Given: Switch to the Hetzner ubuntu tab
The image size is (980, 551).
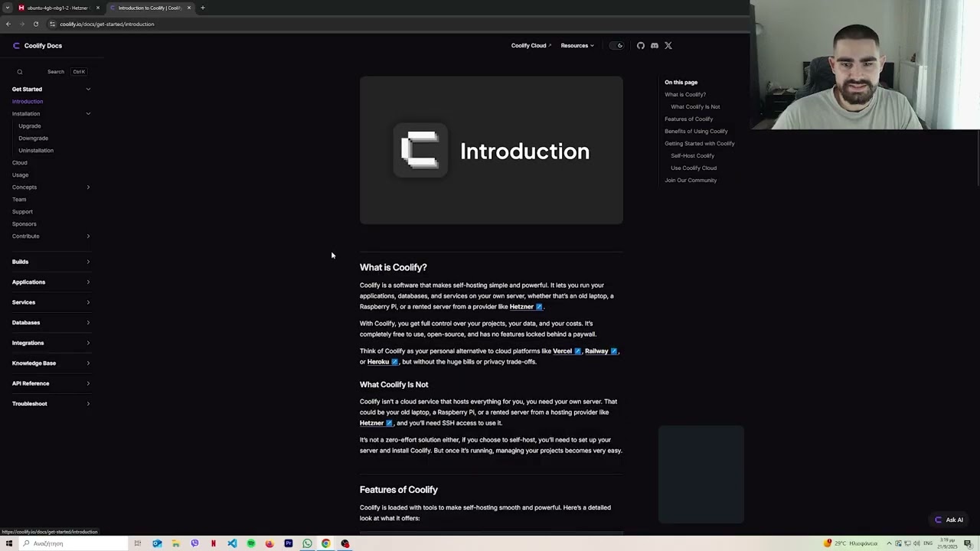Looking at the screenshot, I should point(58,8).
